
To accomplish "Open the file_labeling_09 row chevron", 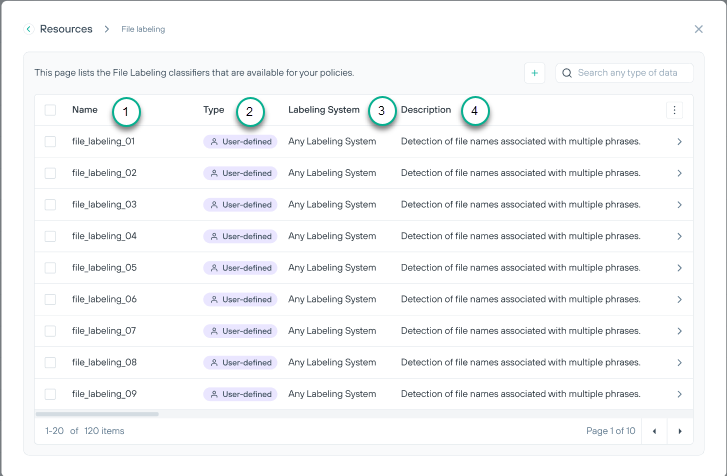I will coord(679,394).
